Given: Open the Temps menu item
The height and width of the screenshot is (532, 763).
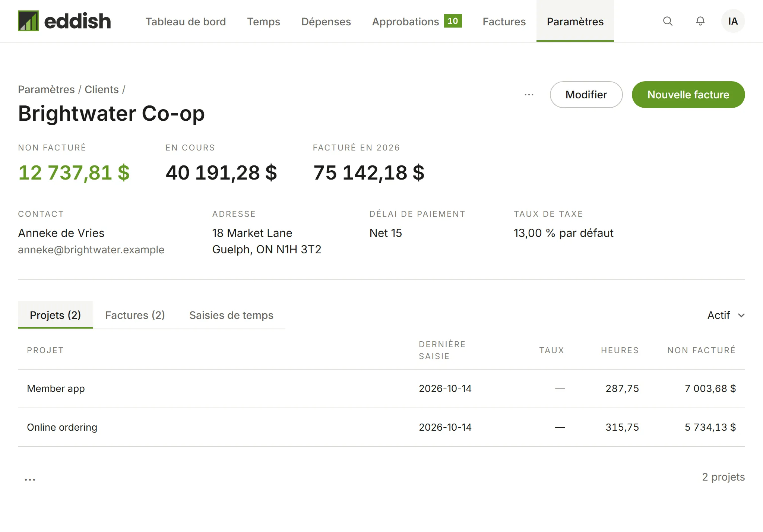Looking at the screenshot, I should (263, 22).
